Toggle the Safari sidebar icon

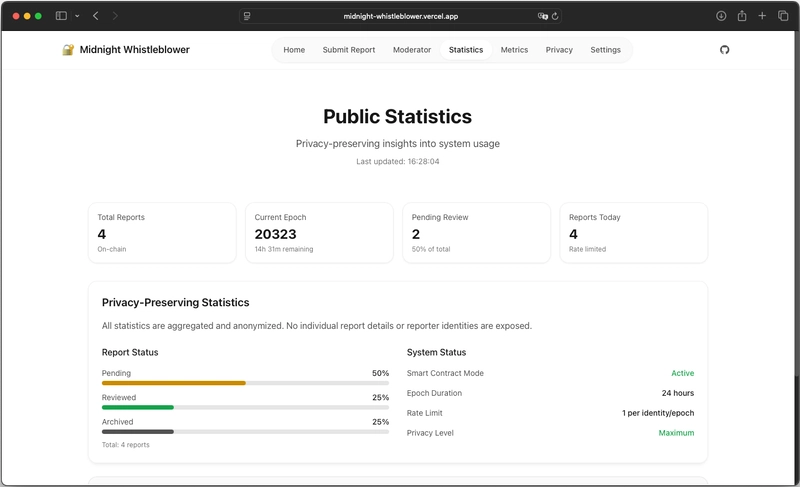61,16
